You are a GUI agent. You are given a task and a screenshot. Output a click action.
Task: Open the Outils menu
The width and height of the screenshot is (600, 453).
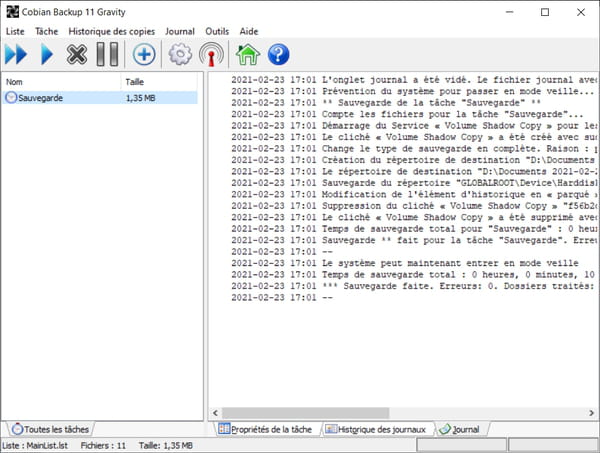[217, 31]
